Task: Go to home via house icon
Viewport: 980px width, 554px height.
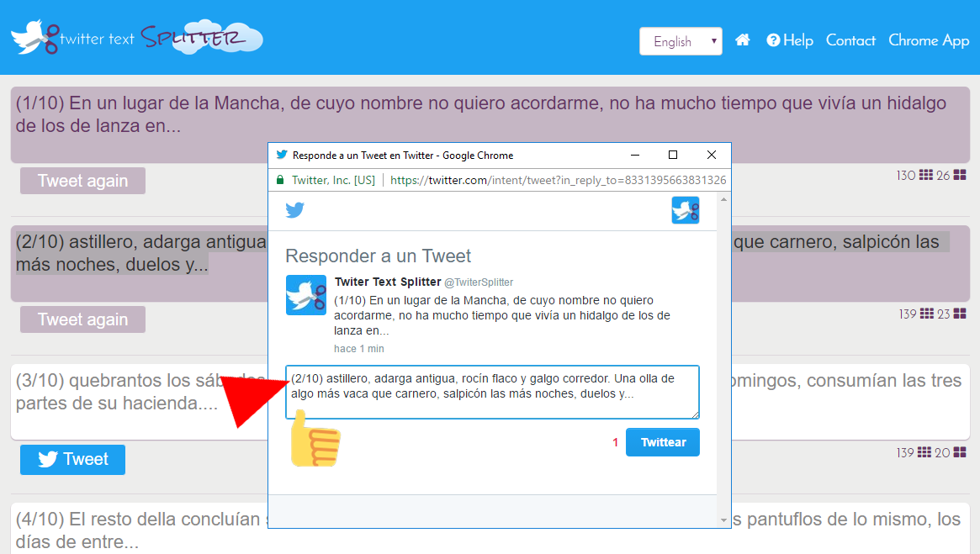Action: (x=743, y=40)
